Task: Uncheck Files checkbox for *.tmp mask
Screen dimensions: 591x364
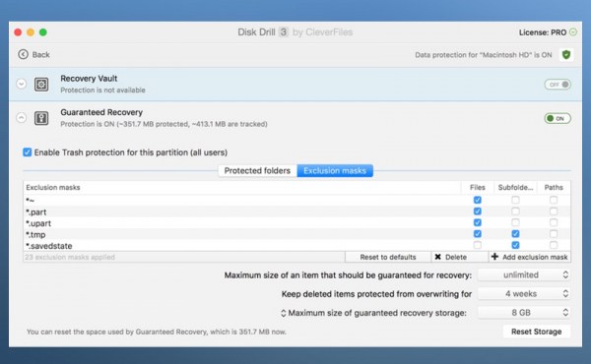Action: coord(477,234)
